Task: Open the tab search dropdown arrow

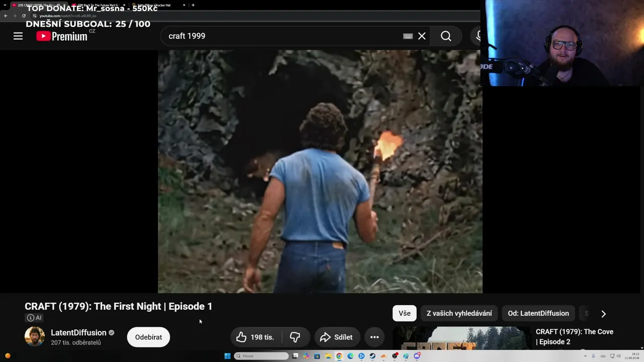Action: (x=5, y=5)
